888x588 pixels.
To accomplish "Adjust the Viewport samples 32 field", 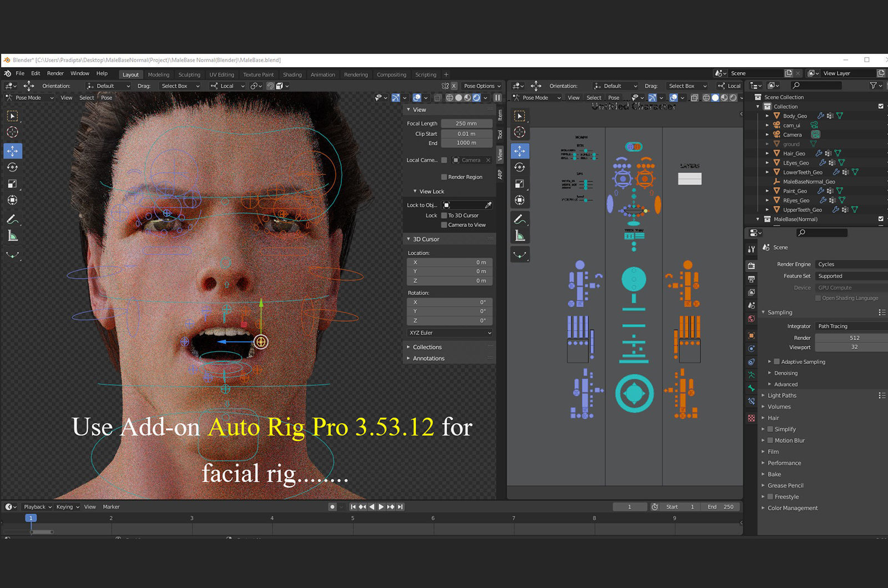I will pos(851,347).
